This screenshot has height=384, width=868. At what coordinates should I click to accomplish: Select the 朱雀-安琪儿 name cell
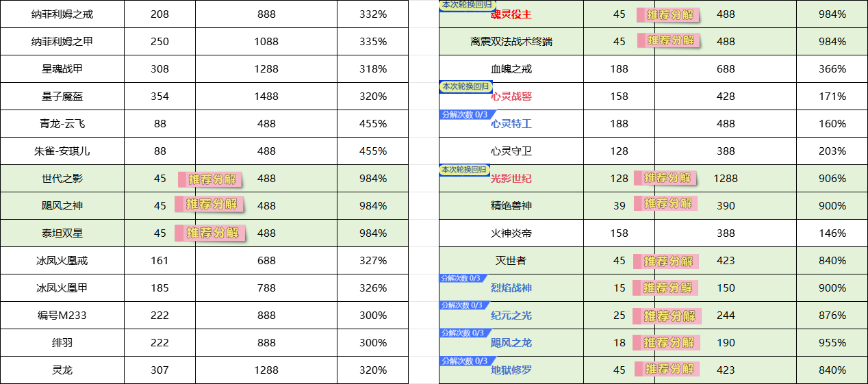[62, 151]
